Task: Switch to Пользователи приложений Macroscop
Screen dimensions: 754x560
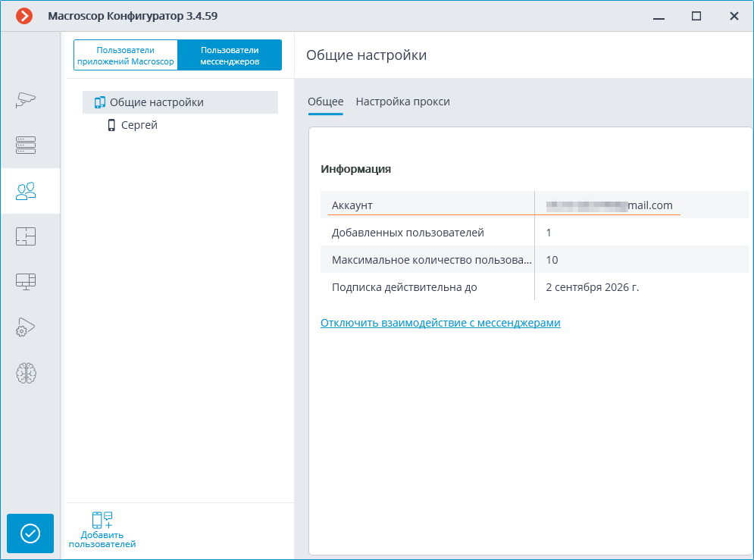Action: (x=126, y=55)
